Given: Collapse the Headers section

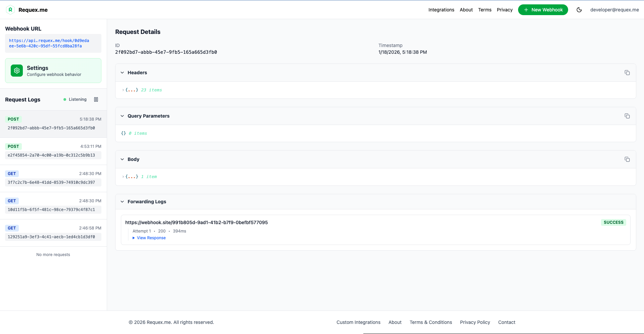Looking at the screenshot, I should point(122,73).
